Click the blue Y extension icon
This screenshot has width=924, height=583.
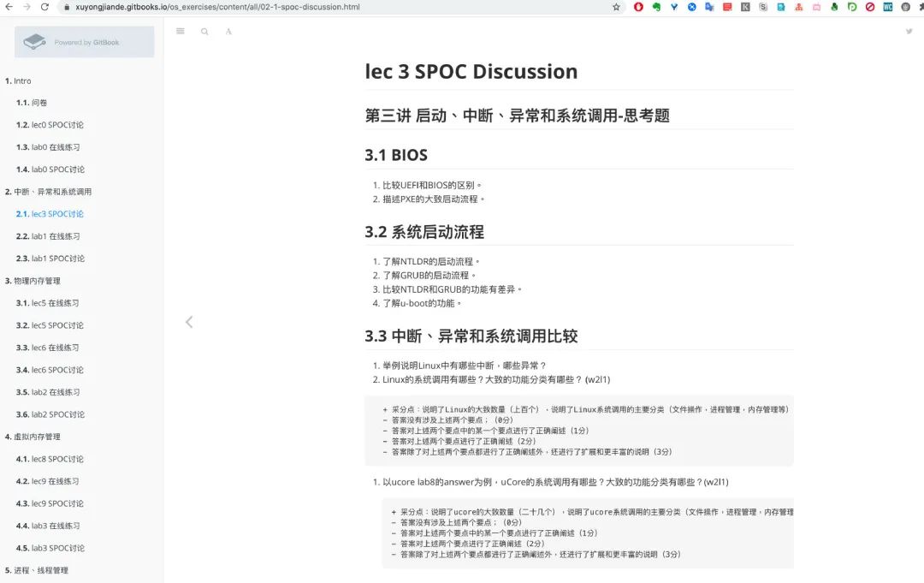point(674,7)
